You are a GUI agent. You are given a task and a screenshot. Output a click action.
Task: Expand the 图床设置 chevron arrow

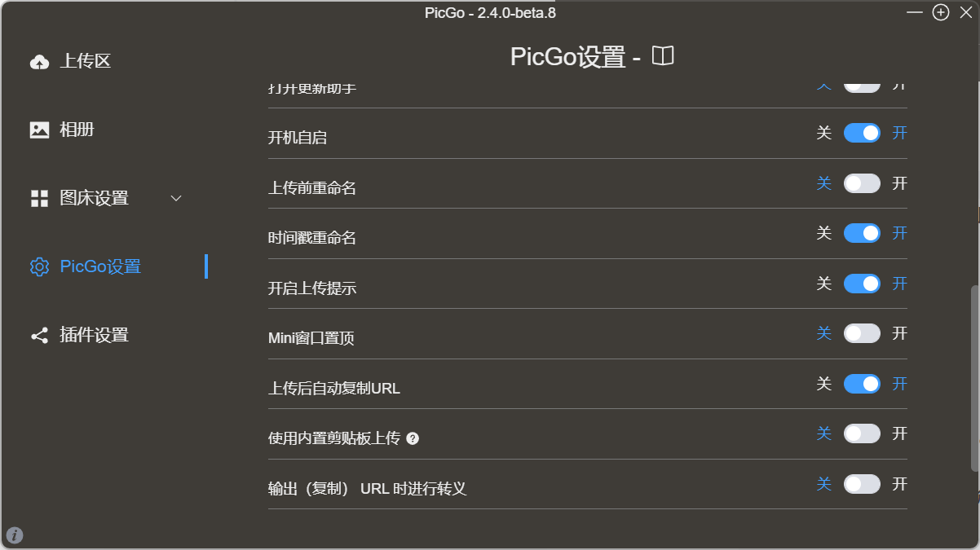[x=175, y=198]
